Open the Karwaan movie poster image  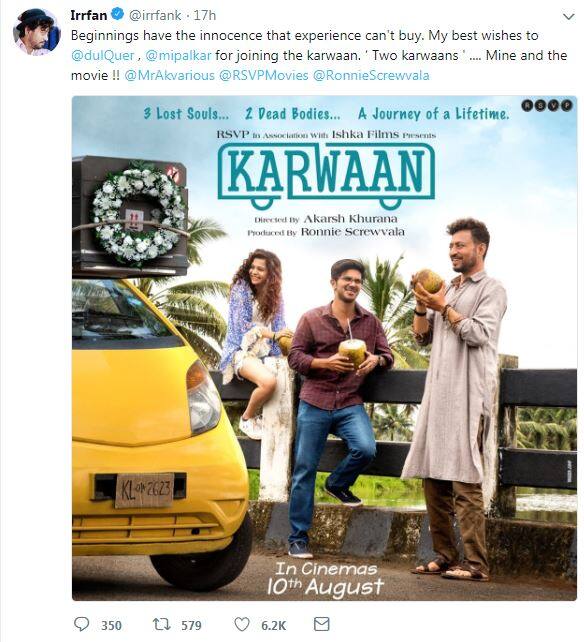point(324,348)
